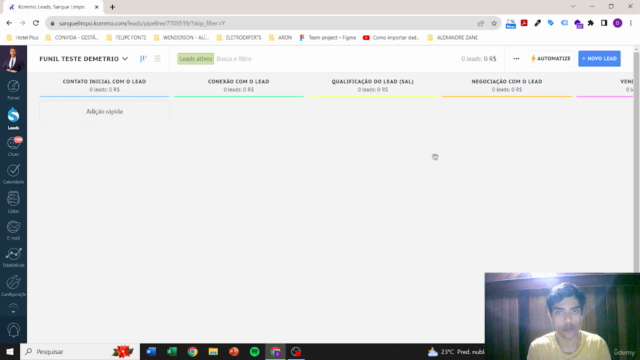Click Adição rápida quick add box

[x=104, y=111]
